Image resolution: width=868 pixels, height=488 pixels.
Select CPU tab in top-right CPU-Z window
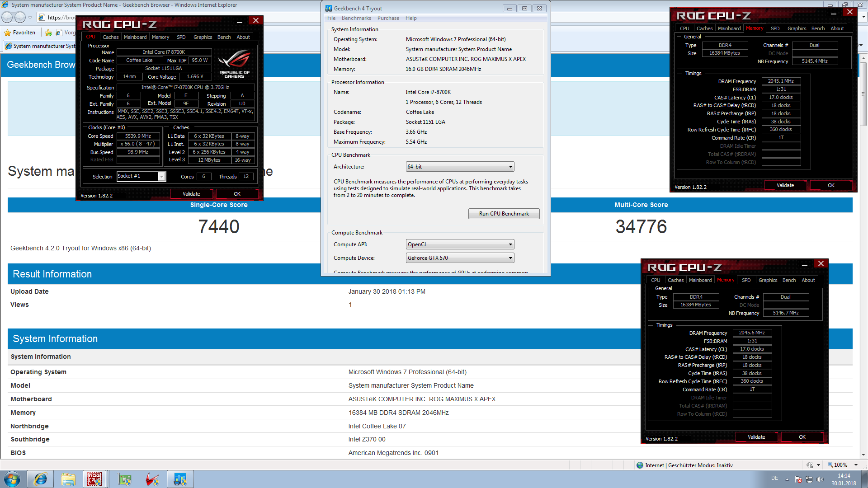(684, 28)
